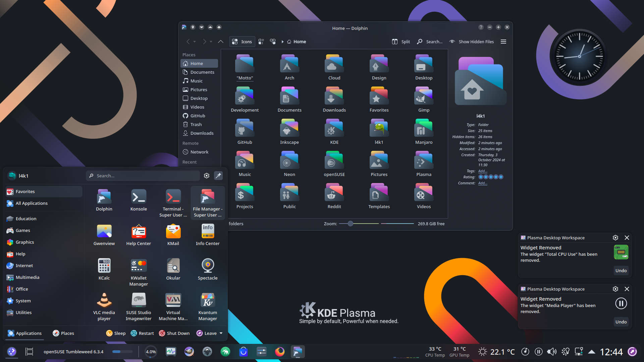Click the launcher search field

[x=143, y=176]
